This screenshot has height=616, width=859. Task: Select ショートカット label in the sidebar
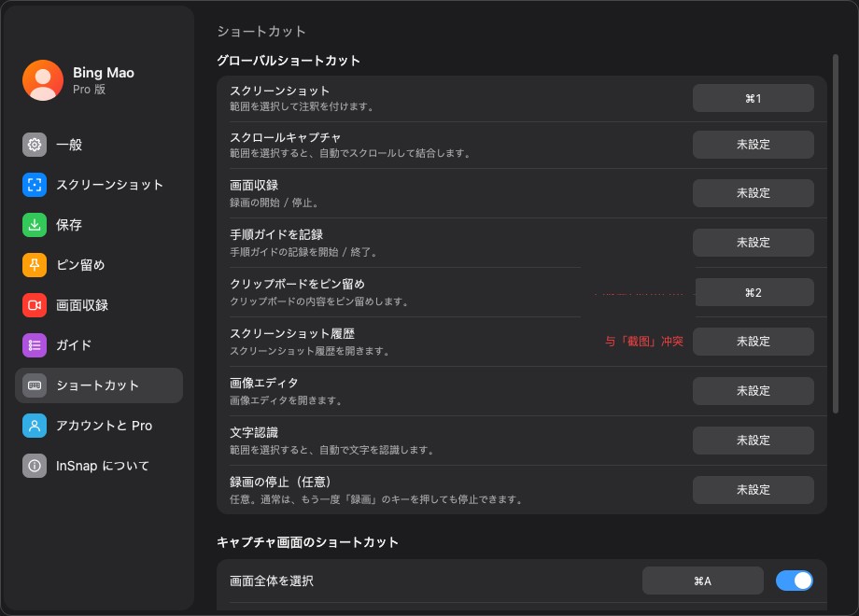[97, 385]
